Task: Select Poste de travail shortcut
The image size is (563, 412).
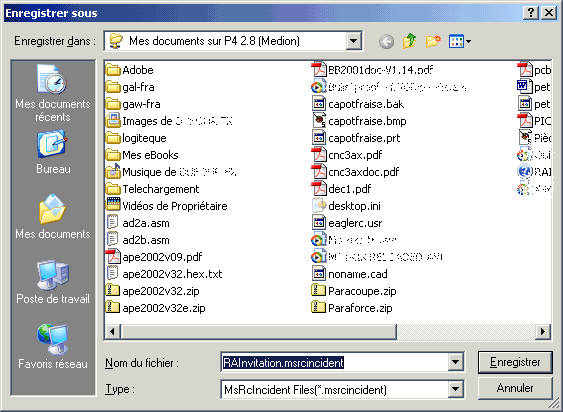Action: coord(53,282)
